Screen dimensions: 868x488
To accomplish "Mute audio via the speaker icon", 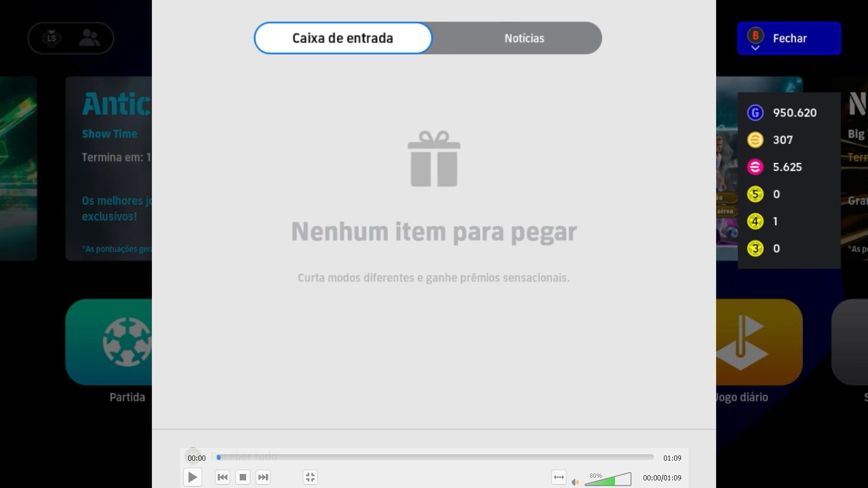I will coord(575,482).
